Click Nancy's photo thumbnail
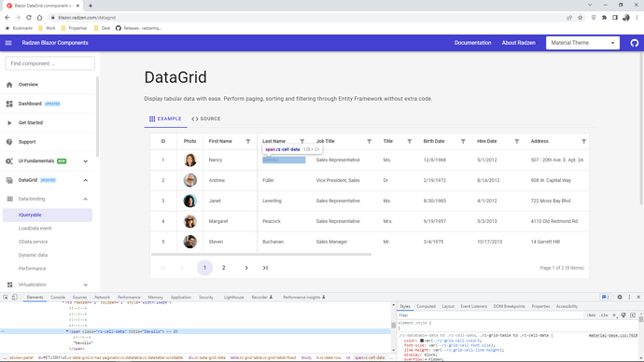This screenshot has width=644, height=362. (189, 160)
